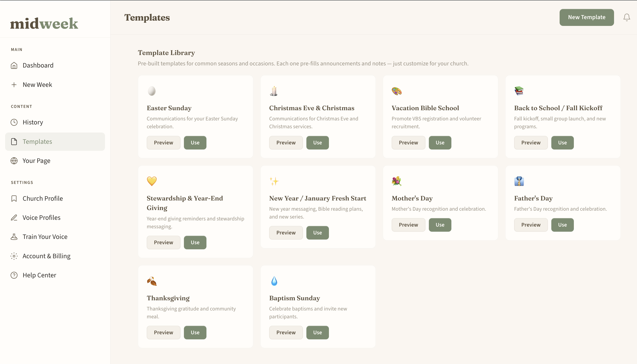Create a New Template
The width and height of the screenshot is (637, 364).
(586, 17)
